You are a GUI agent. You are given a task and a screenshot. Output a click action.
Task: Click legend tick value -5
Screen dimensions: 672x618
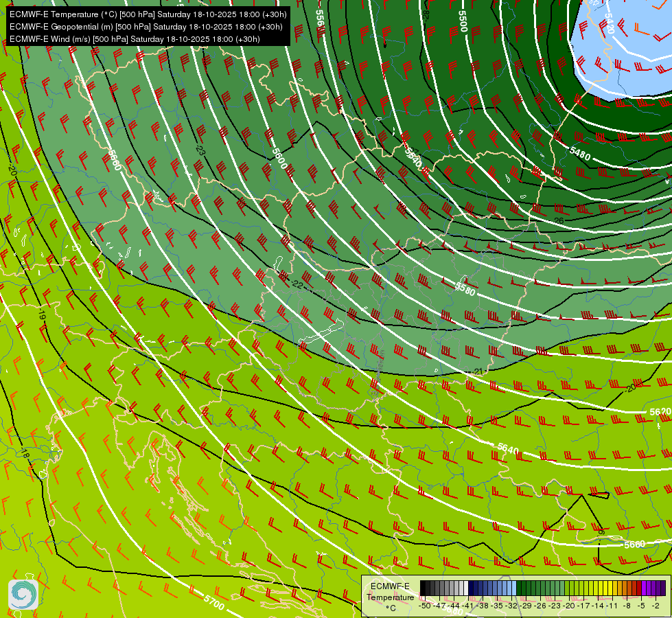coord(641,606)
